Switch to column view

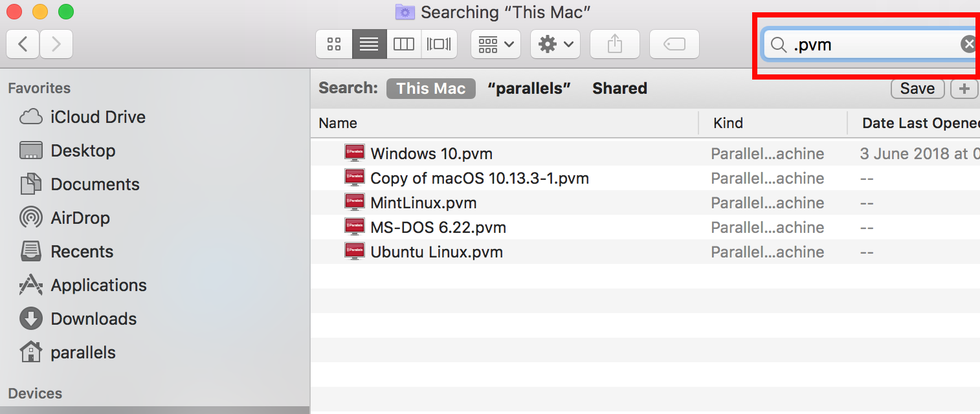click(404, 44)
